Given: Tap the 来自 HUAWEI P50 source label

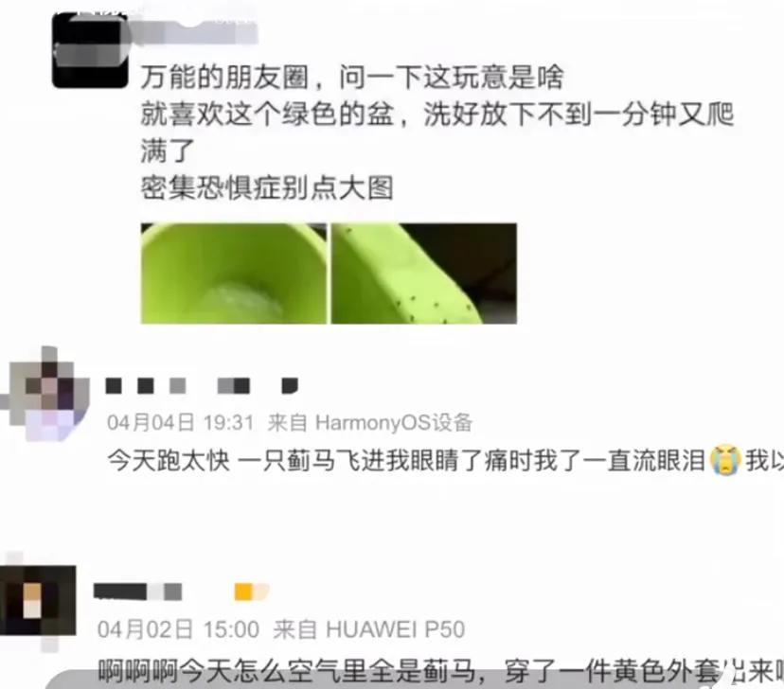Looking at the screenshot, I should pyautogui.click(x=369, y=629).
